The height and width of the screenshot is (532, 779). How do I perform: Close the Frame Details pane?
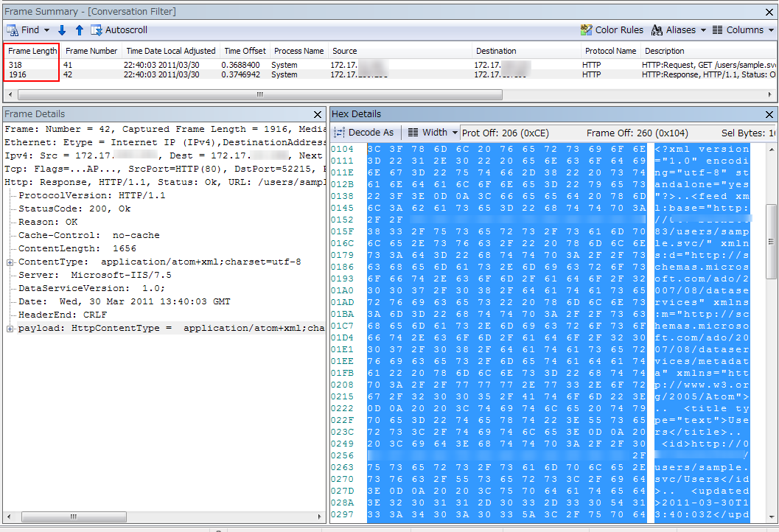point(318,115)
